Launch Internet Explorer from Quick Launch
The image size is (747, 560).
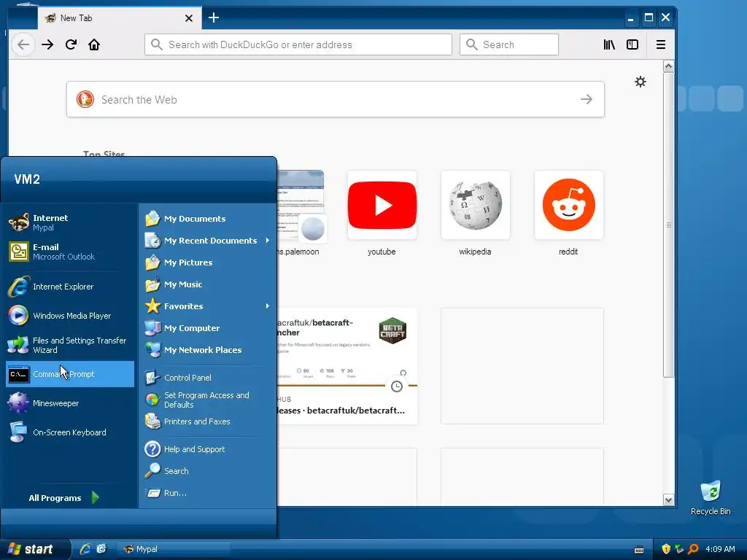[x=85, y=549]
